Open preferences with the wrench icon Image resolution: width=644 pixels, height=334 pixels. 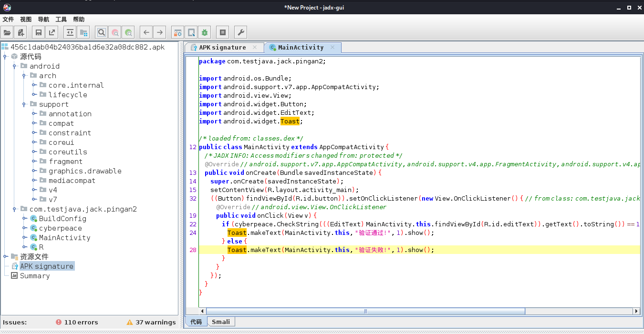tap(241, 32)
